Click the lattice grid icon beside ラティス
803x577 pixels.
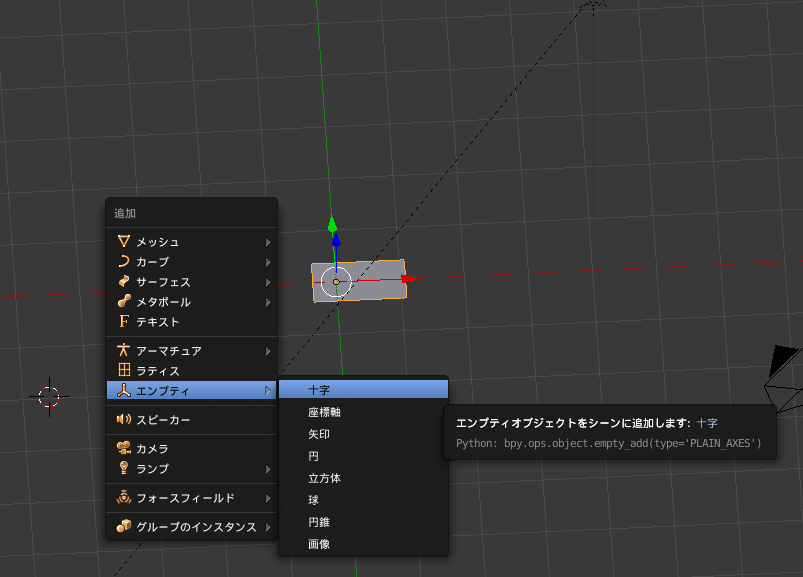pos(124,370)
